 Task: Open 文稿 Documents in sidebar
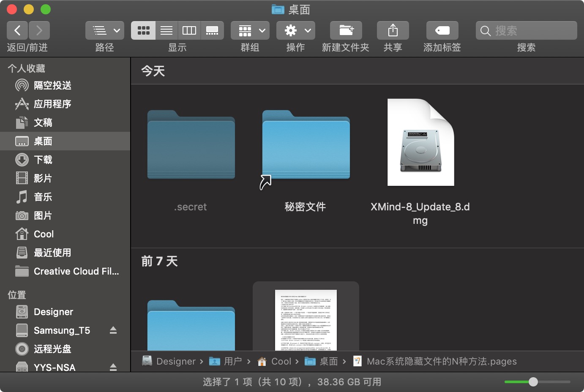coord(65,122)
